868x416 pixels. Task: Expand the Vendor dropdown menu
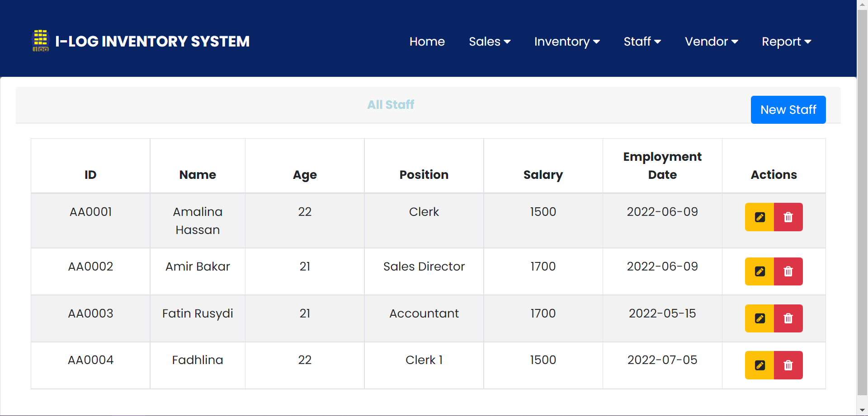(711, 42)
